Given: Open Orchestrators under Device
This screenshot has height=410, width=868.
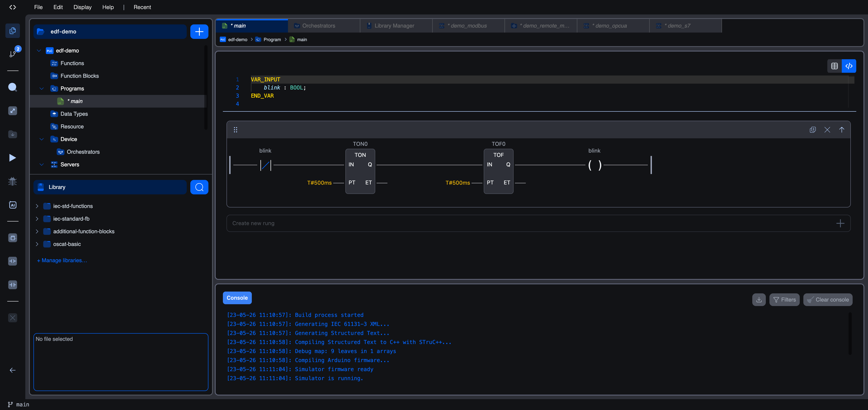Looking at the screenshot, I should [118, 152].
